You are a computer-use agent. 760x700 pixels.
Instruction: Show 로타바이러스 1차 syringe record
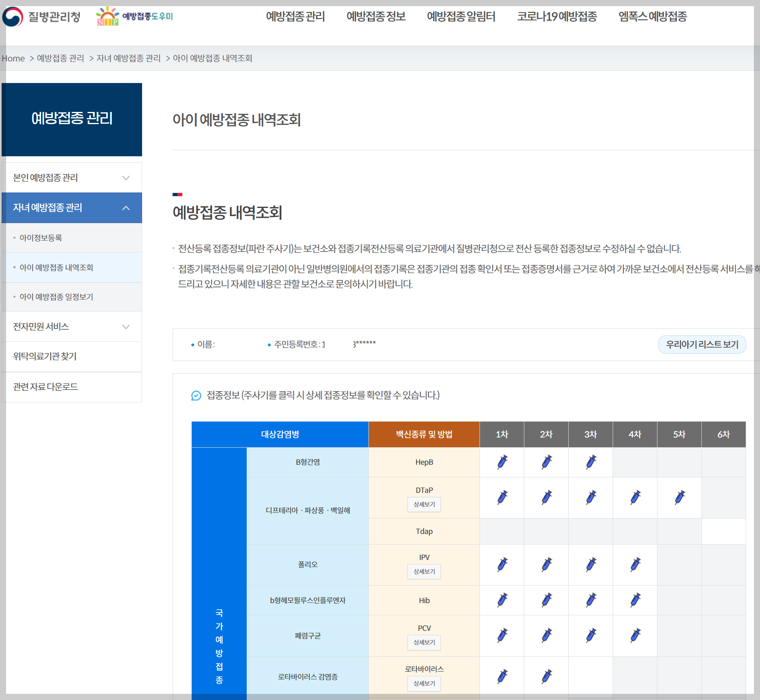point(502,676)
